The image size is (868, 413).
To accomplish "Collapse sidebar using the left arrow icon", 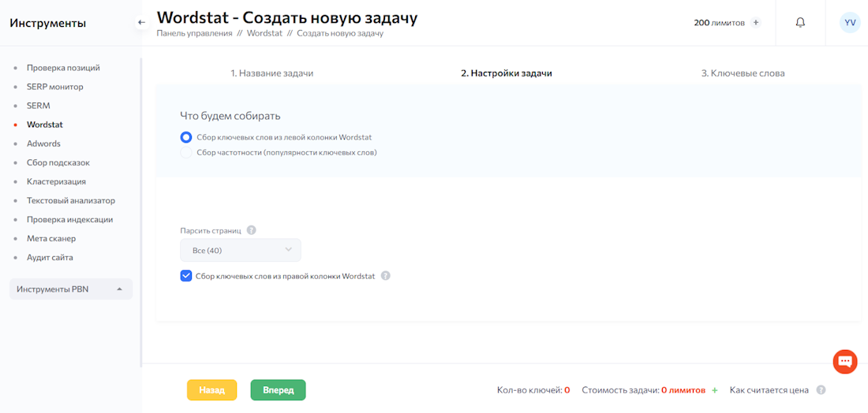I will (142, 23).
